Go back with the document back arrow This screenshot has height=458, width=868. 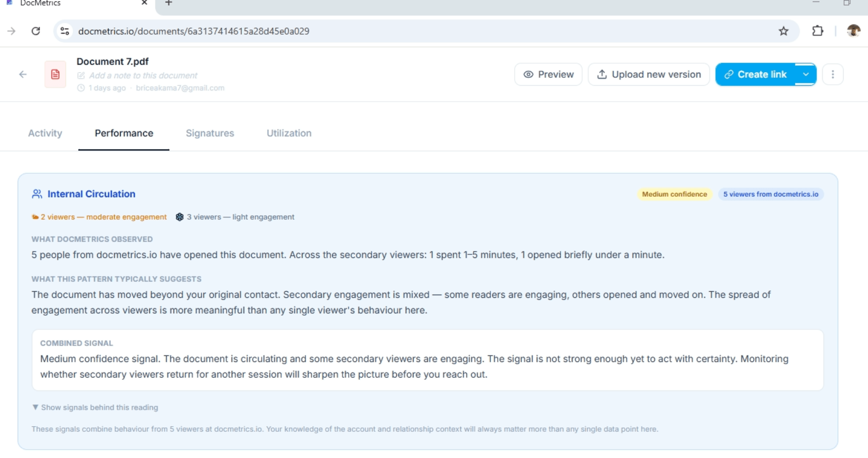[22, 74]
